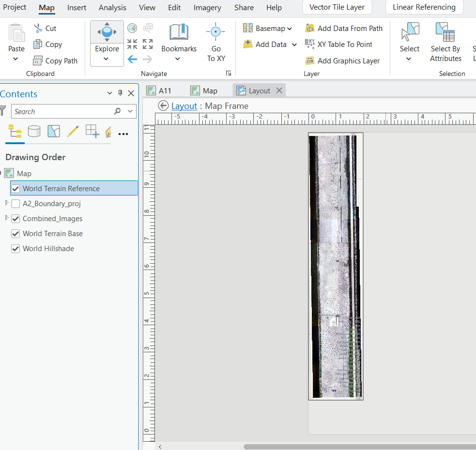
Task: Click the Go To XY icon
Action: pos(215,31)
